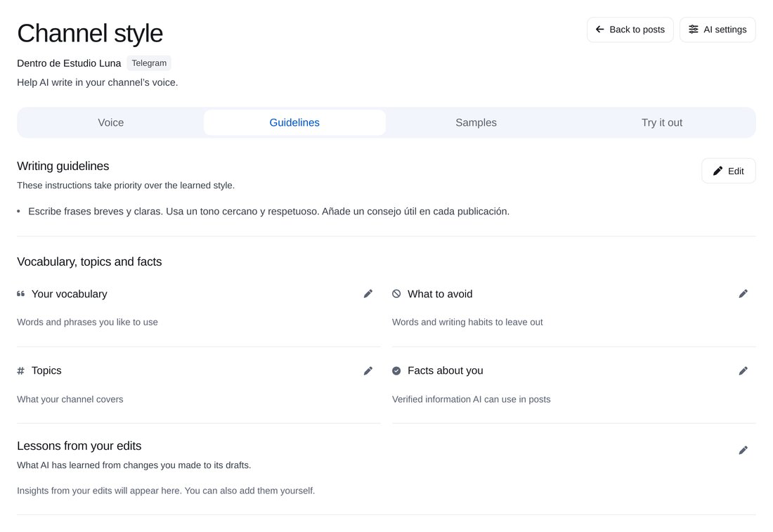Click the Telegram platform badge

pos(149,63)
